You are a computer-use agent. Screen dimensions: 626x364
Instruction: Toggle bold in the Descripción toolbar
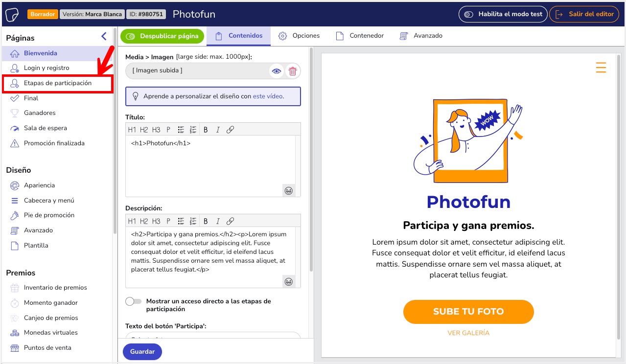coord(206,221)
